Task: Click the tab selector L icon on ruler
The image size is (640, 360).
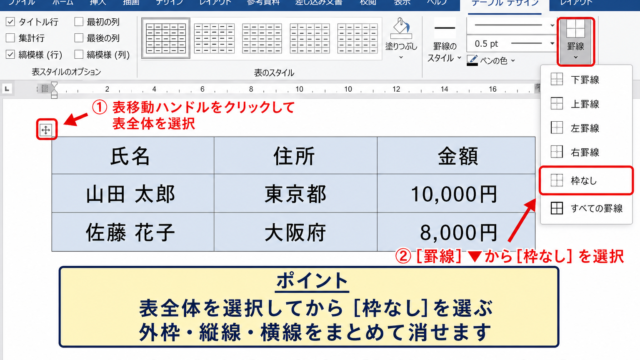Action: click(7, 89)
